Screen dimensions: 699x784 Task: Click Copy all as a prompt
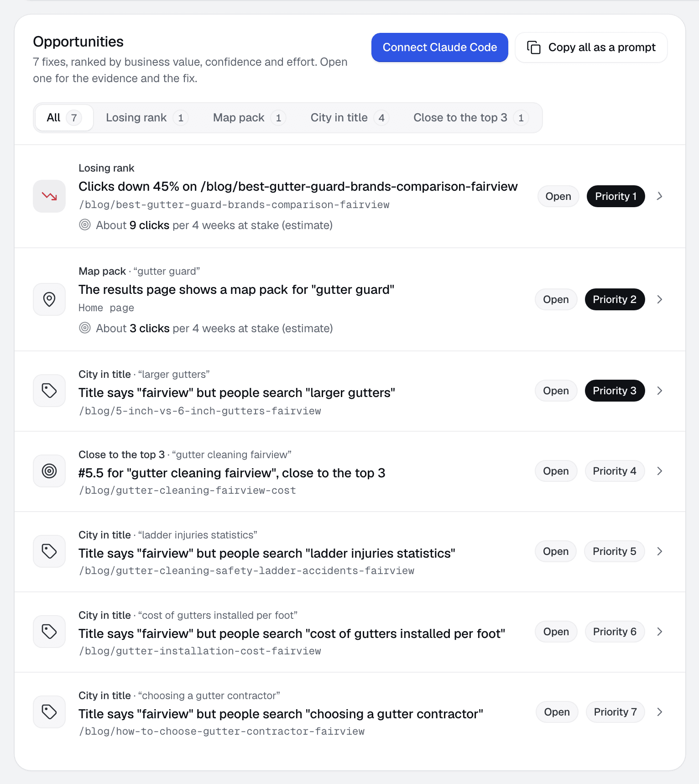pos(591,47)
